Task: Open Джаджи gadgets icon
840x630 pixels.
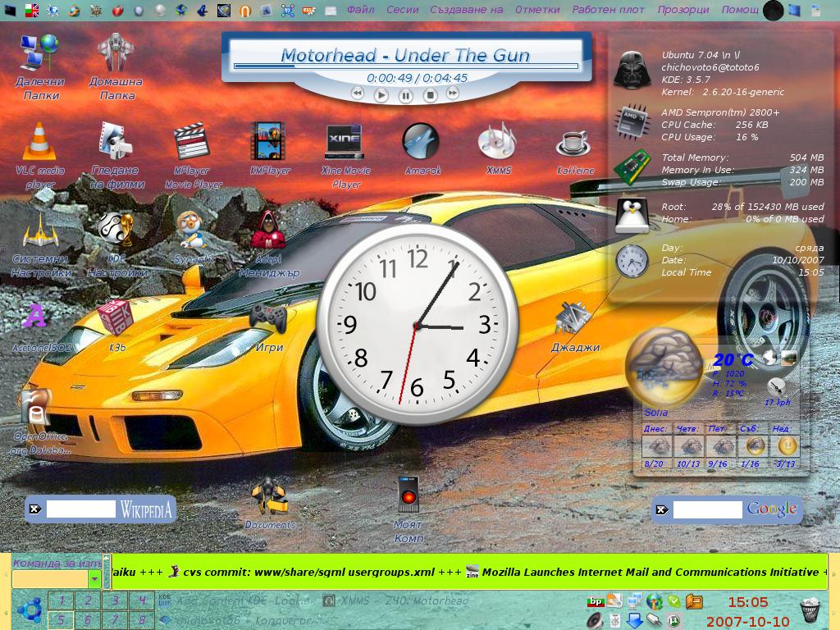Action: (x=573, y=318)
